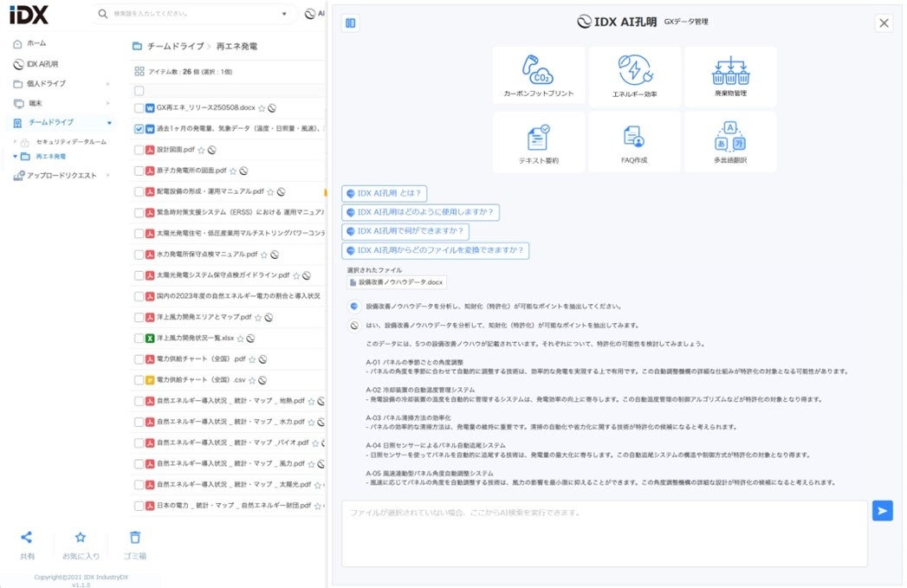Check 日本の電力_統計・マップ file checkbox
Image resolution: width=907 pixels, height=588 pixels.
pyautogui.click(x=139, y=506)
